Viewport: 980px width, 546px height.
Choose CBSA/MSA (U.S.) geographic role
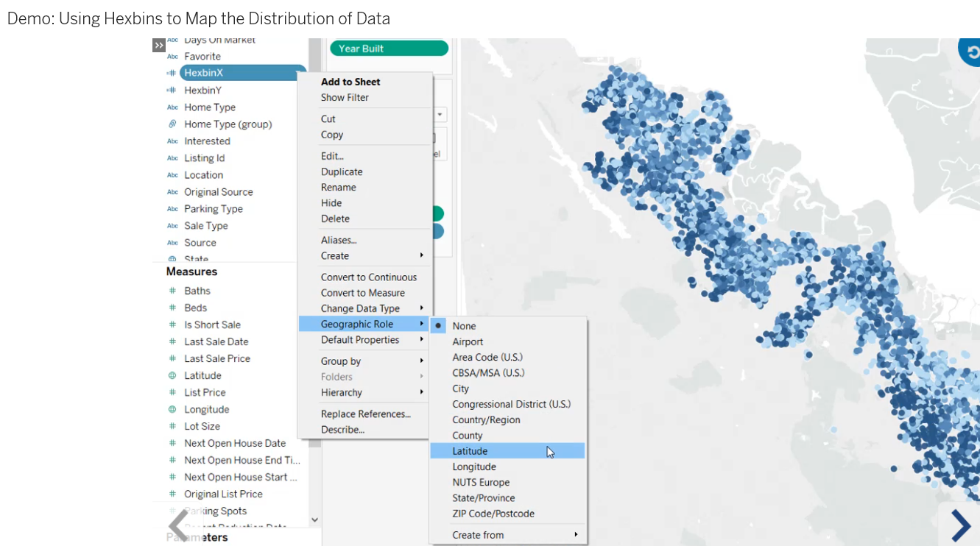click(508, 373)
